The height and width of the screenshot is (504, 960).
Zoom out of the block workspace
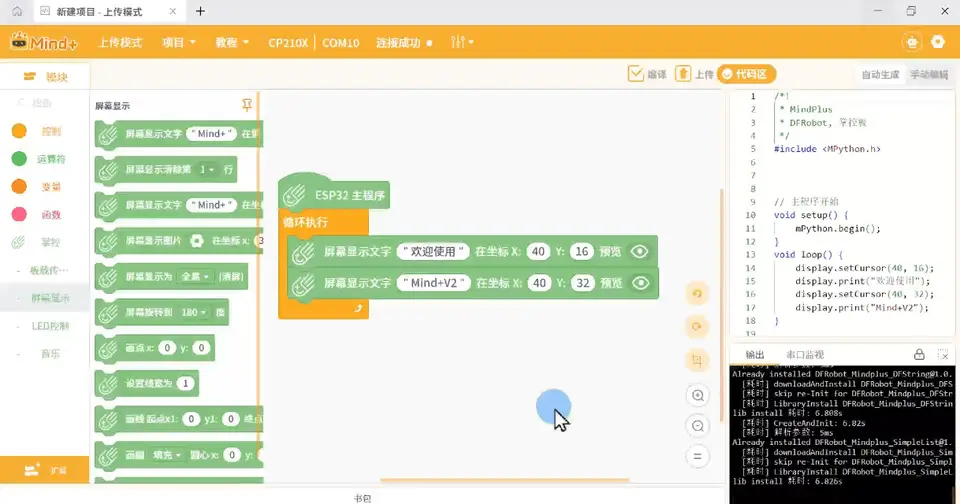[x=697, y=426]
